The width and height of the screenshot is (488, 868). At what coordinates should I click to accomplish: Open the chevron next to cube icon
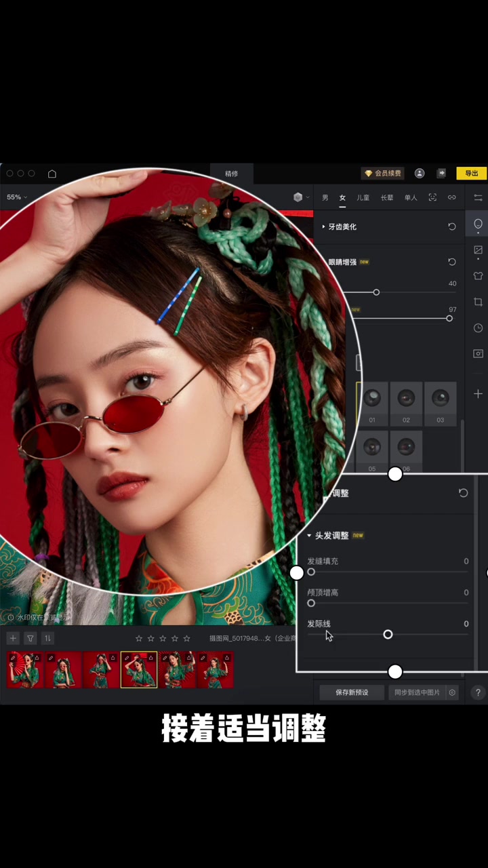308,197
